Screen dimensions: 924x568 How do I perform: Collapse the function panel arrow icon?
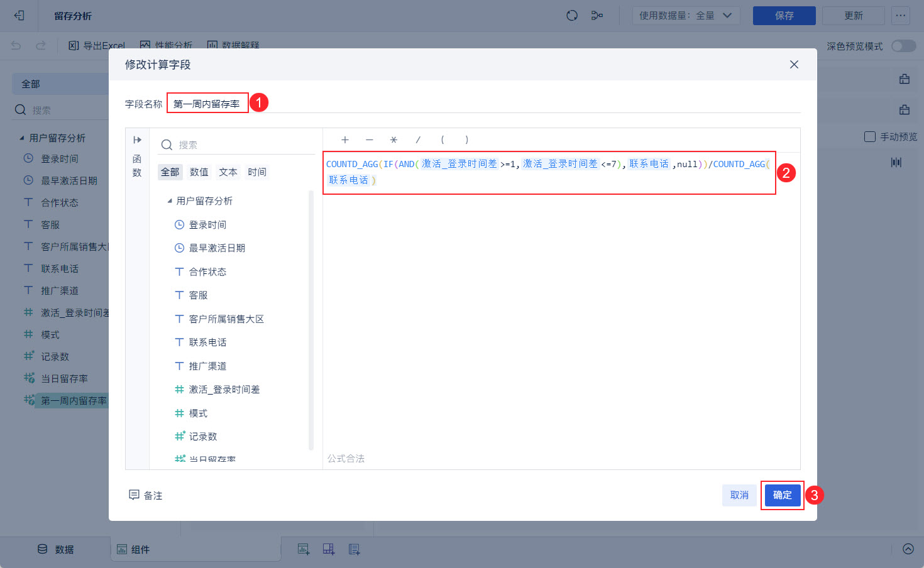(137, 139)
